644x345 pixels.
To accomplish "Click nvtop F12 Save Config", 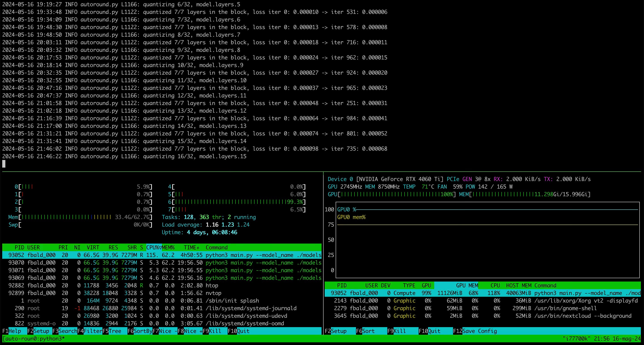I will pos(475,331).
